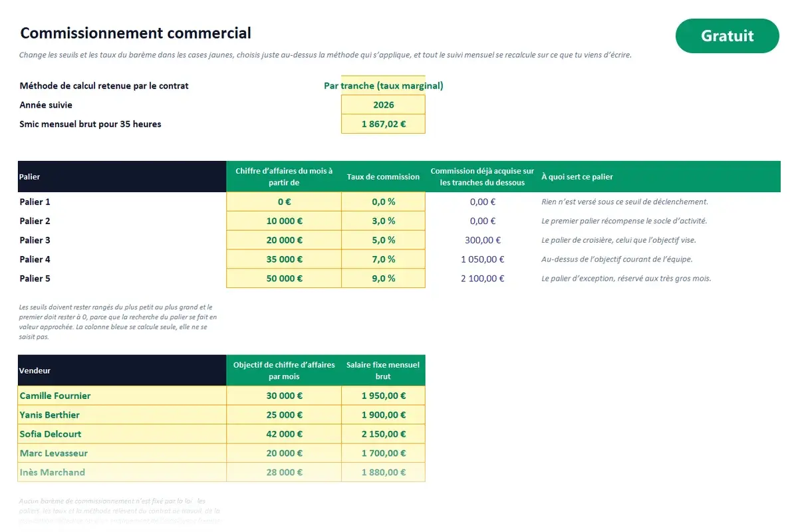Click the label "Méthode de calcul retenue par le contrat"
798x532 pixels.
coord(104,86)
